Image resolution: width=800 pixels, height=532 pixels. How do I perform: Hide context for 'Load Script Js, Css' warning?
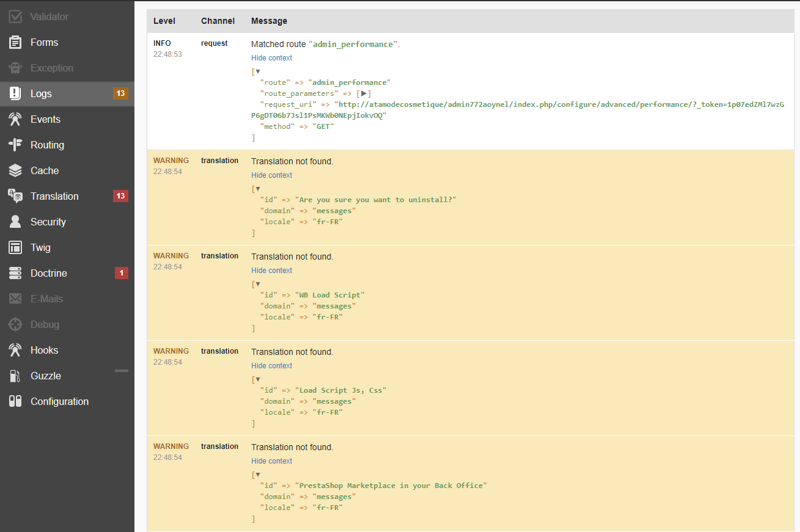[271, 366]
